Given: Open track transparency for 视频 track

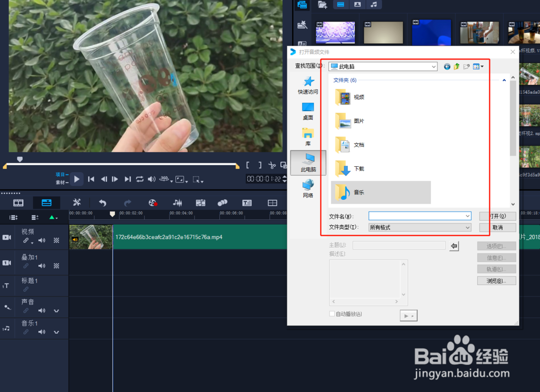Looking at the screenshot, I should pos(57,240).
